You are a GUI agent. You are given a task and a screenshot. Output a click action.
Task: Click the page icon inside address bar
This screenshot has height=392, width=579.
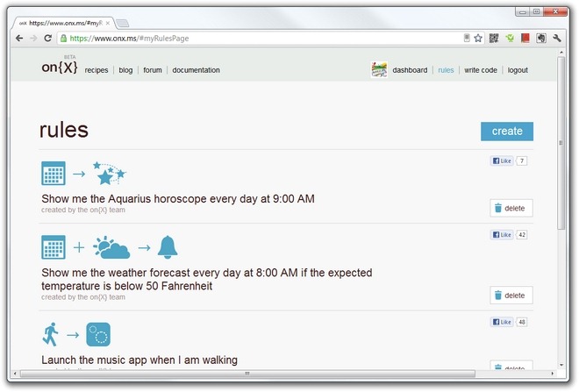(x=467, y=38)
